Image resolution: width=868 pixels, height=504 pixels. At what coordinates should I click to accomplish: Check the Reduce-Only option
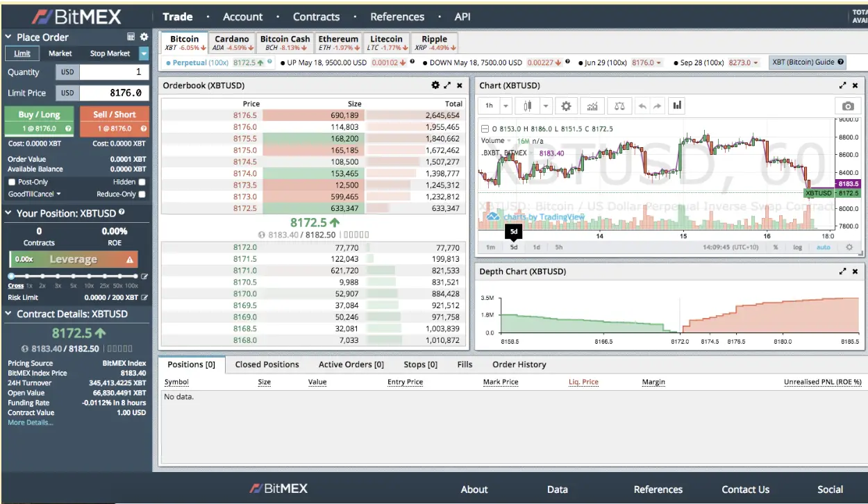click(142, 194)
